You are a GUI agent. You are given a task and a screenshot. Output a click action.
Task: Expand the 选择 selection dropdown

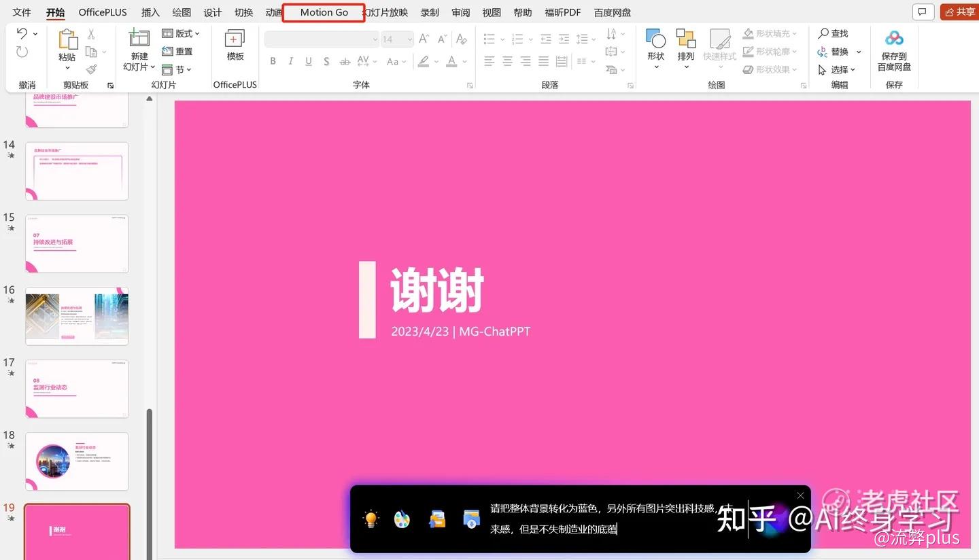(x=838, y=69)
